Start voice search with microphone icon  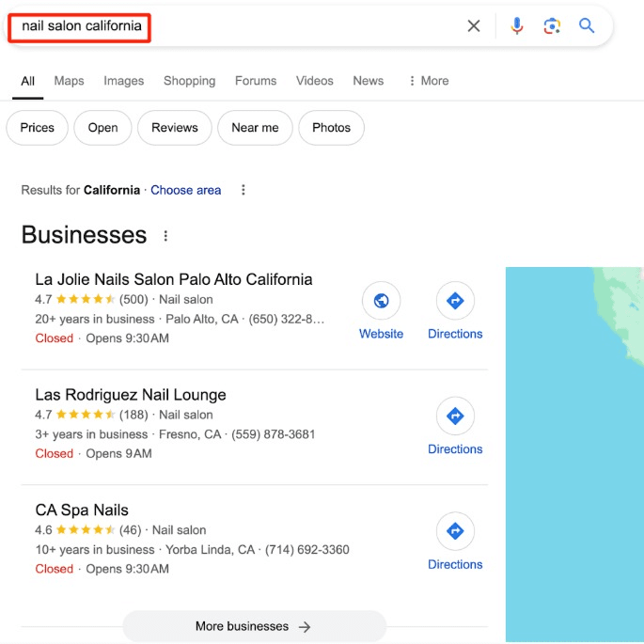(x=517, y=26)
